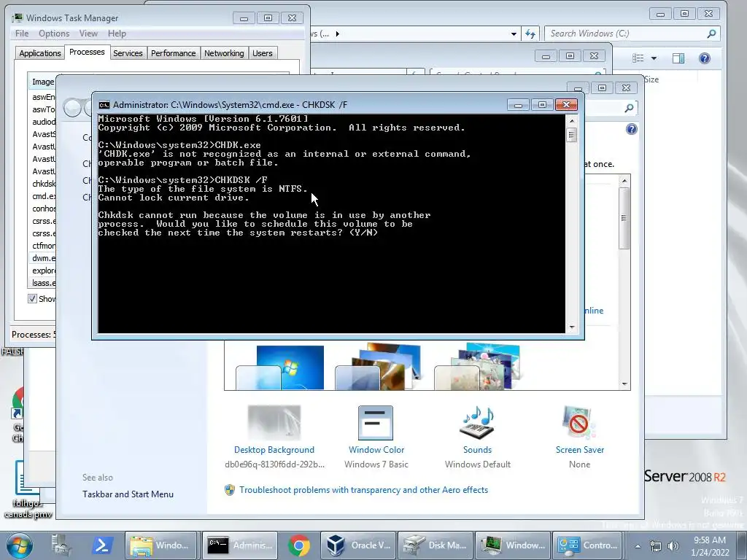Open Explorer's blue help icon
The width and height of the screenshot is (747, 560).
[705, 58]
